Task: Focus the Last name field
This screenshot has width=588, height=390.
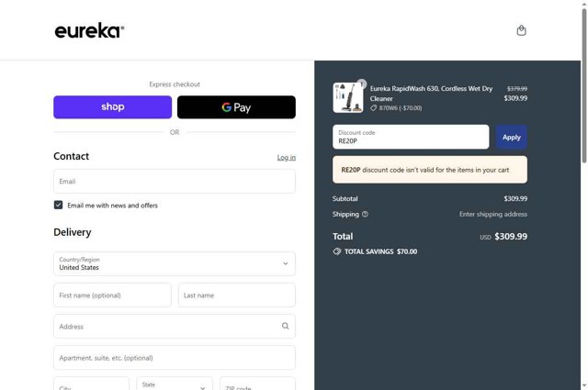Action: click(x=237, y=295)
